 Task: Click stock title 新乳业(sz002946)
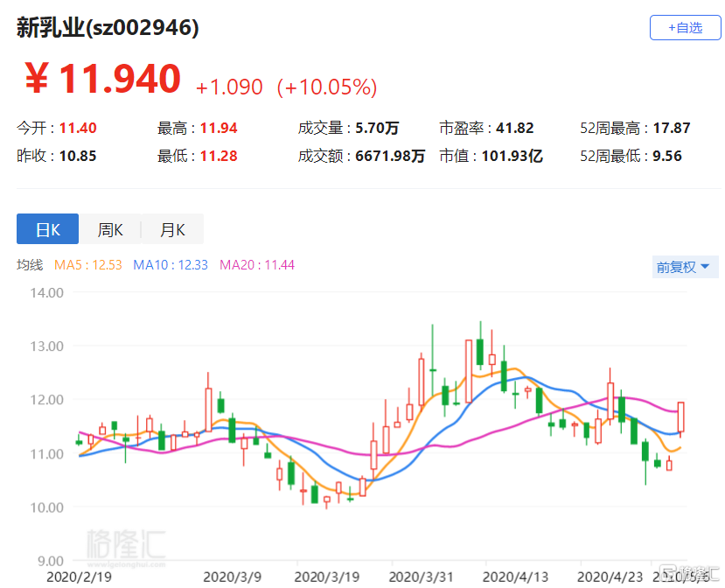(x=108, y=28)
